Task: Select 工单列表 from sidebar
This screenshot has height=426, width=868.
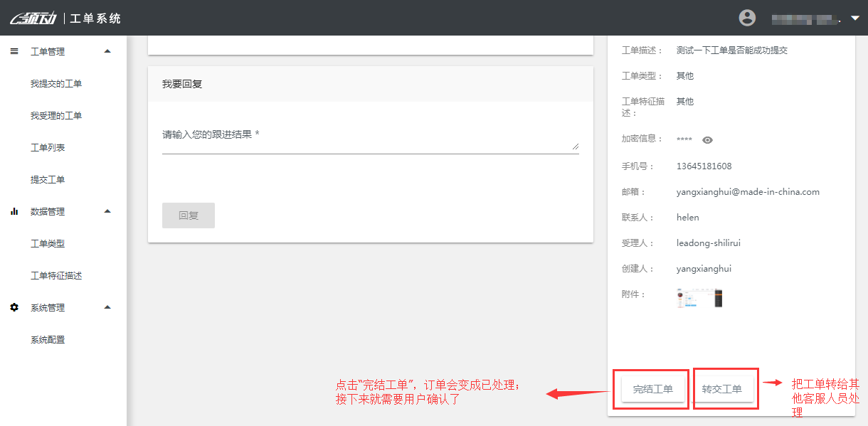Action: click(48, 148)
